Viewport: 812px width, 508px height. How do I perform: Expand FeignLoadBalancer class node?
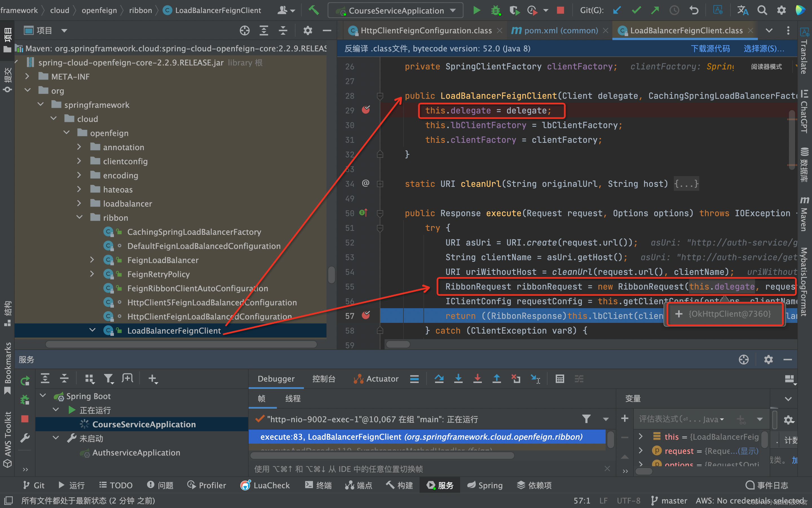[x=92, y=260]
